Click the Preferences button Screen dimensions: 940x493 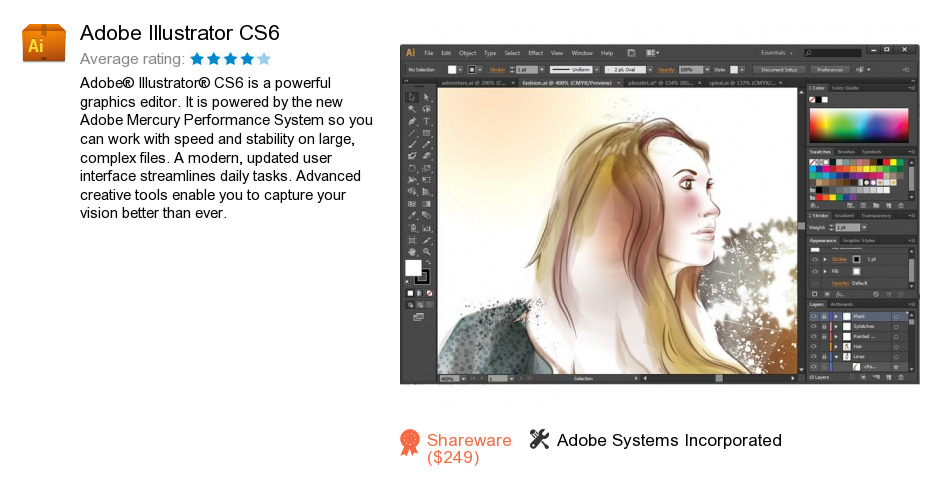click(830, 70)
